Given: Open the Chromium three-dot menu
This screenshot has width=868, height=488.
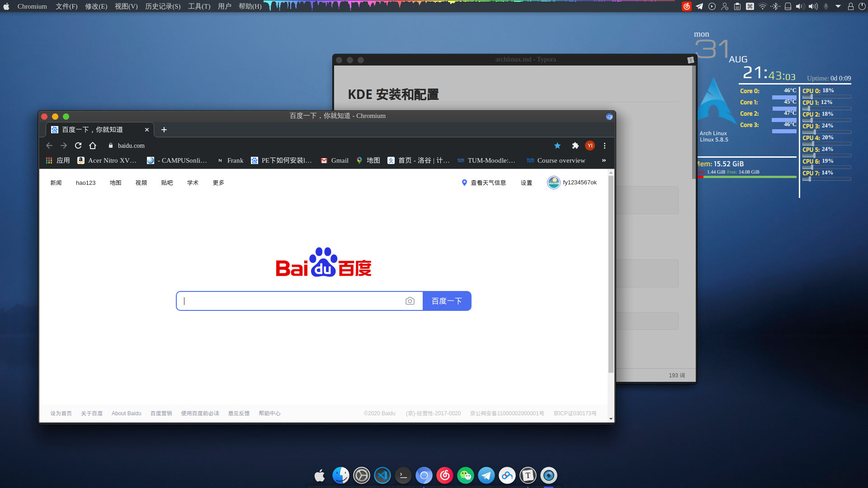Looking at the screenshot, I should pyautogui.click(x=604, y=145).
